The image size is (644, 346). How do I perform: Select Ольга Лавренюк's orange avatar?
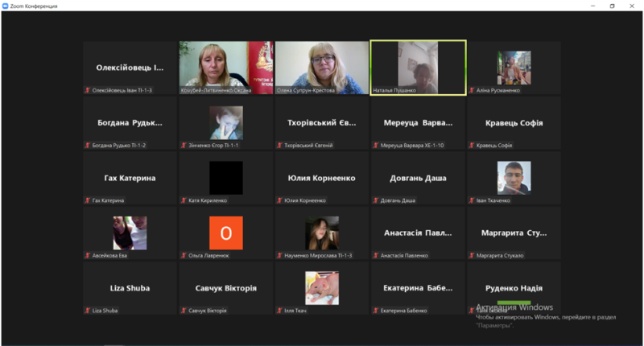point(225,233)
